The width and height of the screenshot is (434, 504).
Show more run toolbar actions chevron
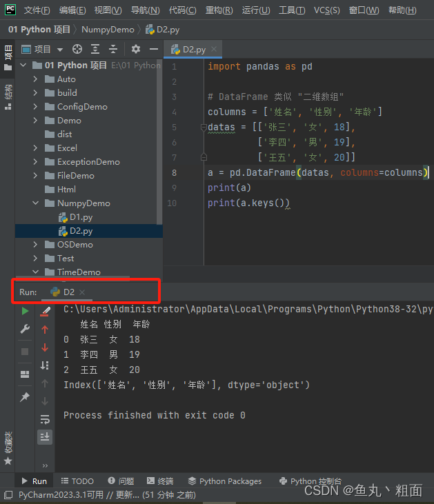click(x=45, y=466)
